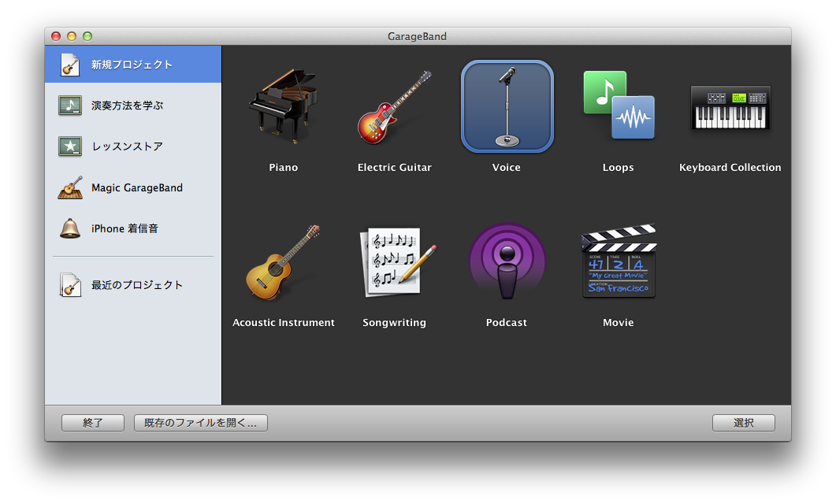Minimize the GarageBand window
Screen dimensions: 836x504
pyautogui.click(x=72, y=36)
